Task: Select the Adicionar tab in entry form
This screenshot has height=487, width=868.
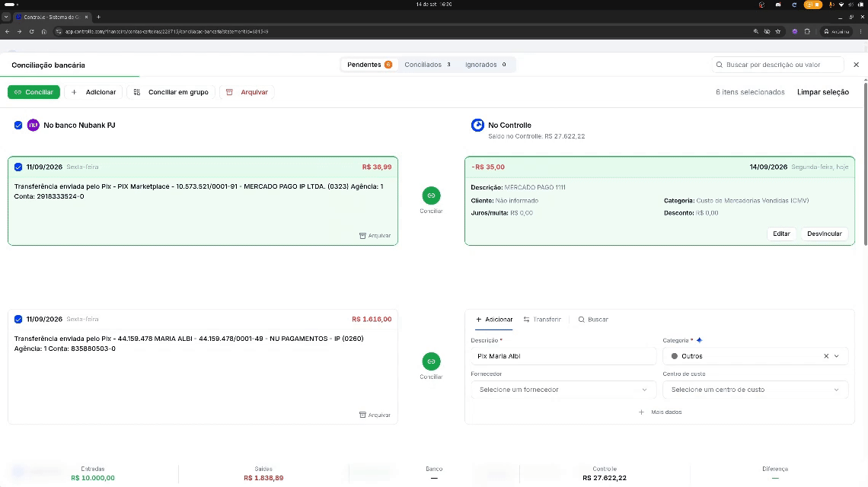Action: (x=494, y=320)
